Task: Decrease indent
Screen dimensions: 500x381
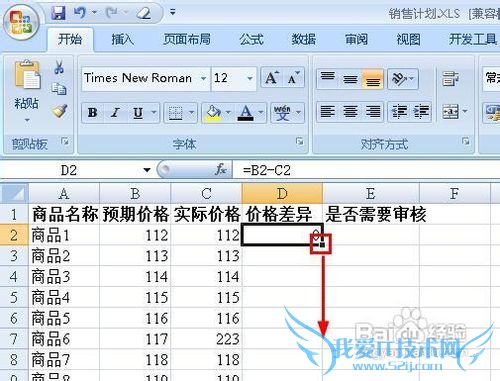Action: pyautogui.click(x=399, y=112)
